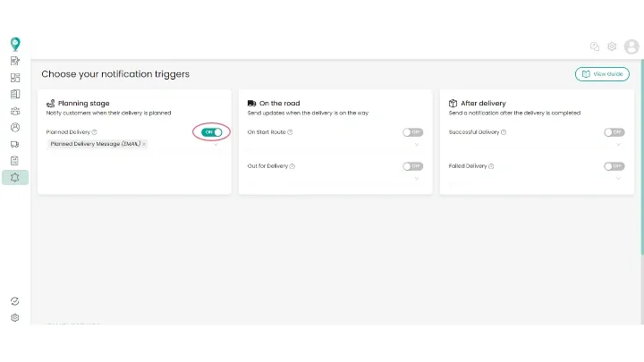Remove the Planned Delivery Message (EMAIL) tag

tap(144, 144)
